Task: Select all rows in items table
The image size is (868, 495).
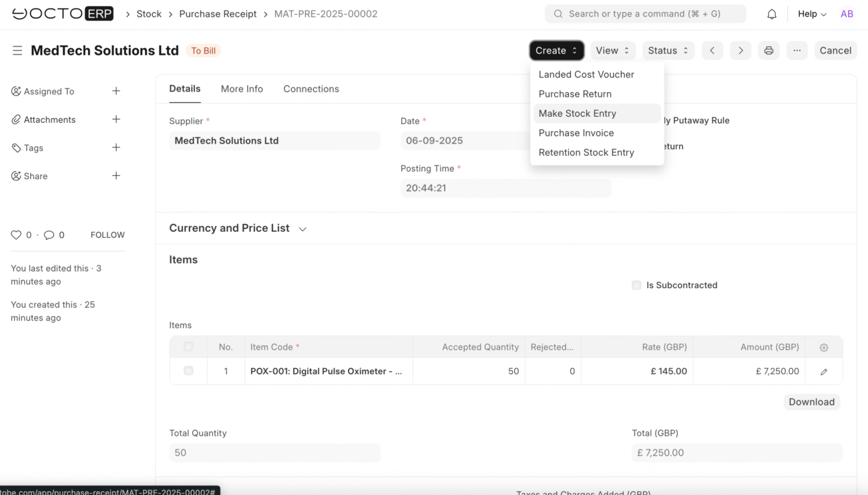Action: (188, 347)
